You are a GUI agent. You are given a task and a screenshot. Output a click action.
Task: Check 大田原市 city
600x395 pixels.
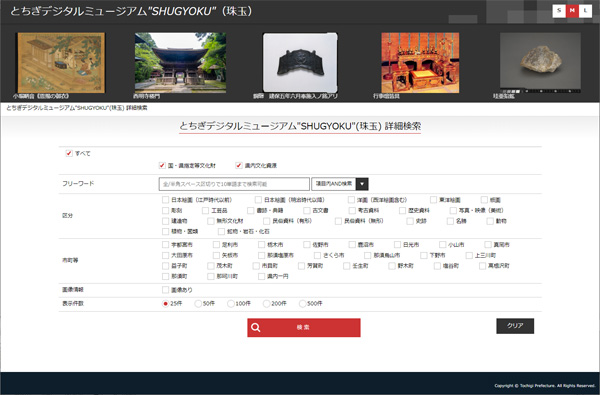(x=165, y=255)
